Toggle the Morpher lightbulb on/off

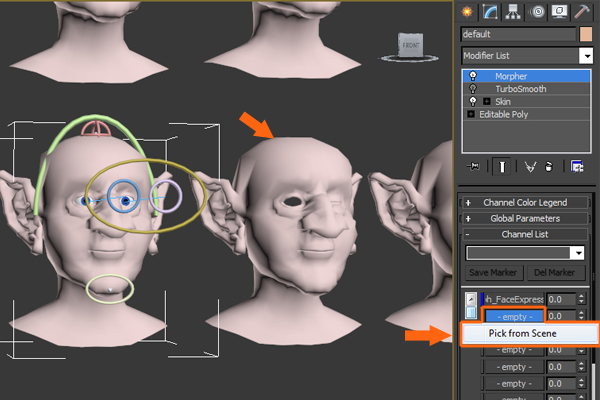473,76
